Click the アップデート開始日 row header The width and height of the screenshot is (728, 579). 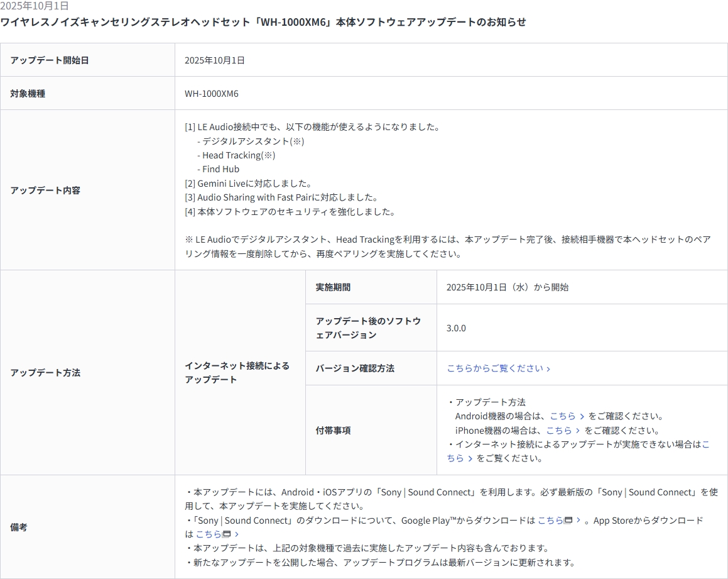click(x=50, y=60)
